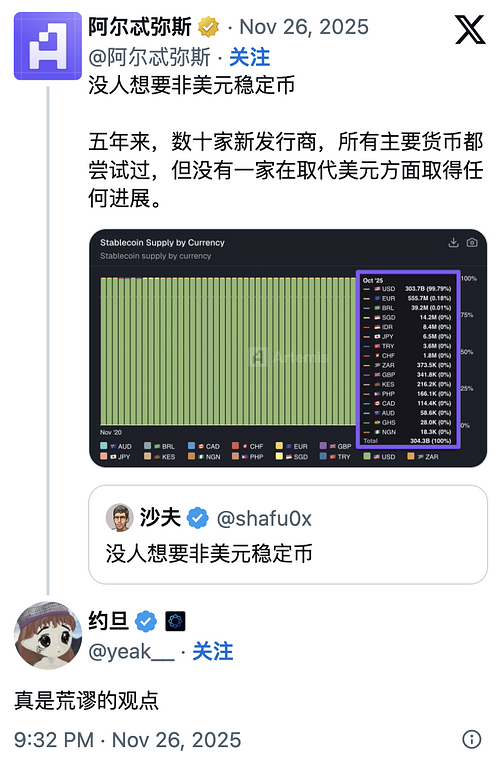The height and width of the screenshot is (768, 499).
Task: Open the @shafu0x handle
Action: 264,518
